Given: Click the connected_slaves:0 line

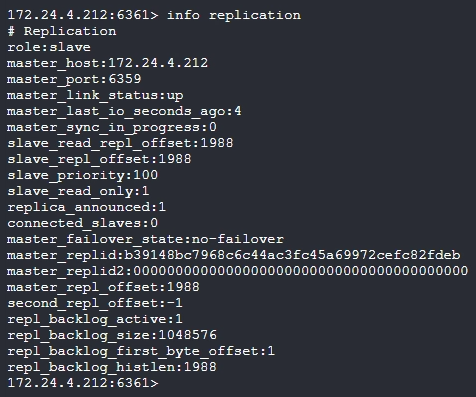Looking at the screenshot, I should (x=83, y=223).
